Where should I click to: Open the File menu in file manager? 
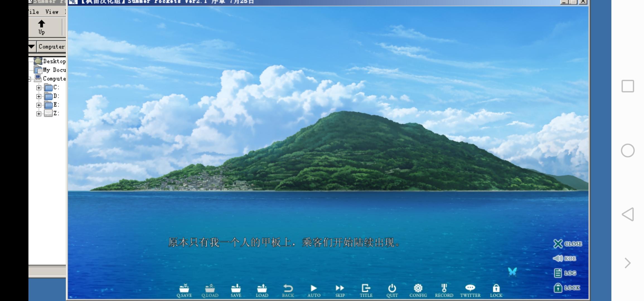(x=34, y=12)
